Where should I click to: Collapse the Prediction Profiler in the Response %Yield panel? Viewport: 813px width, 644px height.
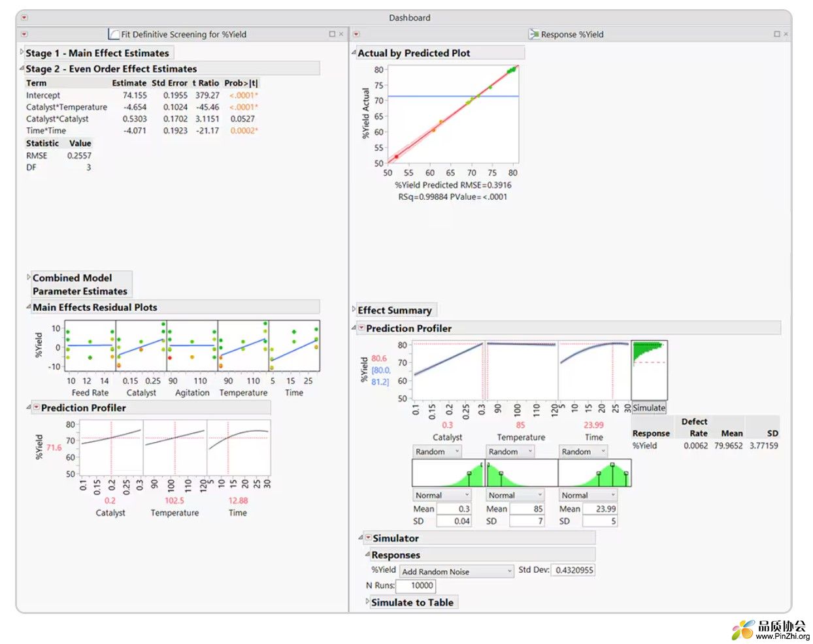(x=354, y=328)
